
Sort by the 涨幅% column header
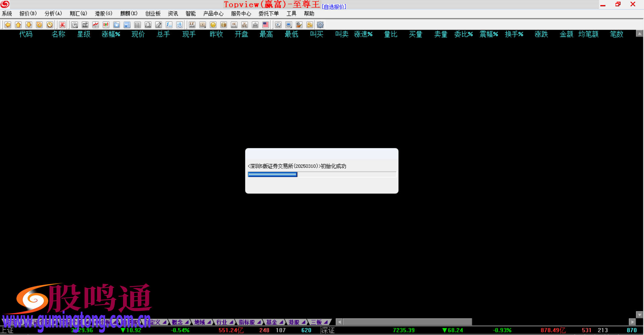click(111, 34)
